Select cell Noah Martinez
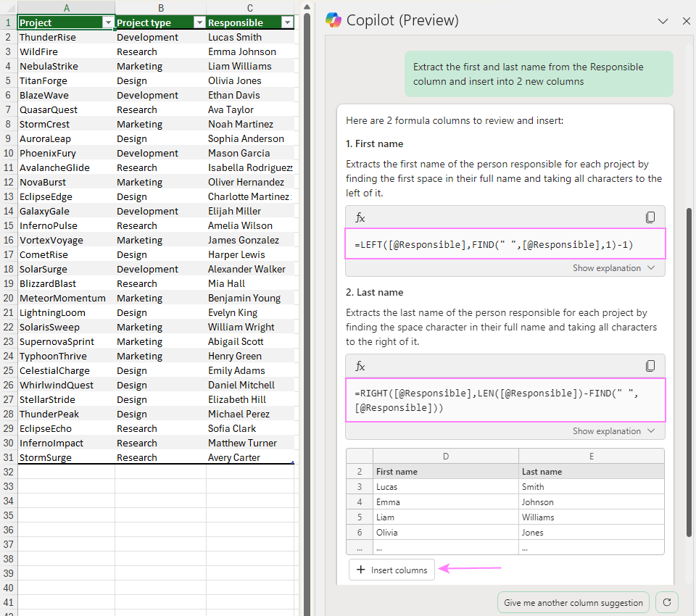 250,124
